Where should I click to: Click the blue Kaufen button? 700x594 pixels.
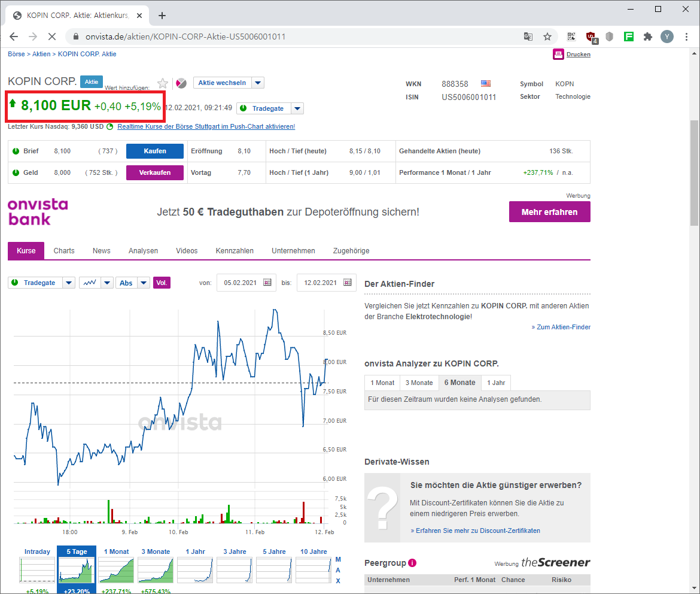click(x=155, y=151)
